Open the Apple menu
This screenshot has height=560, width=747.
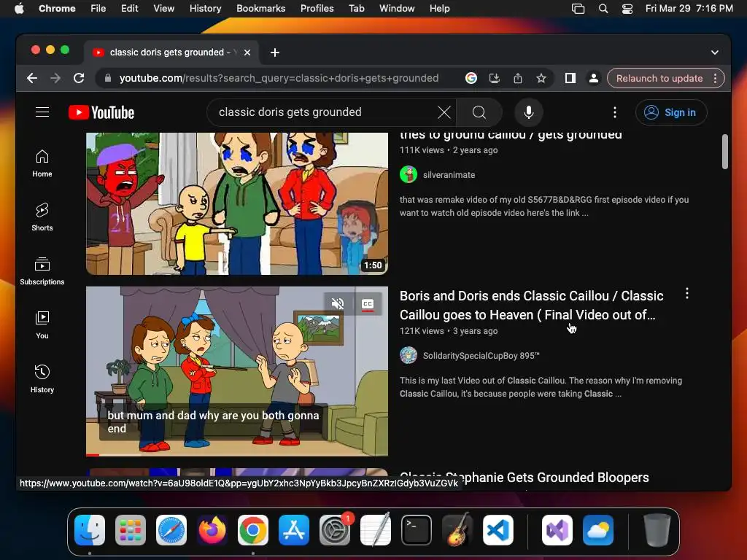pyautogui.click(x=19, y=9)
